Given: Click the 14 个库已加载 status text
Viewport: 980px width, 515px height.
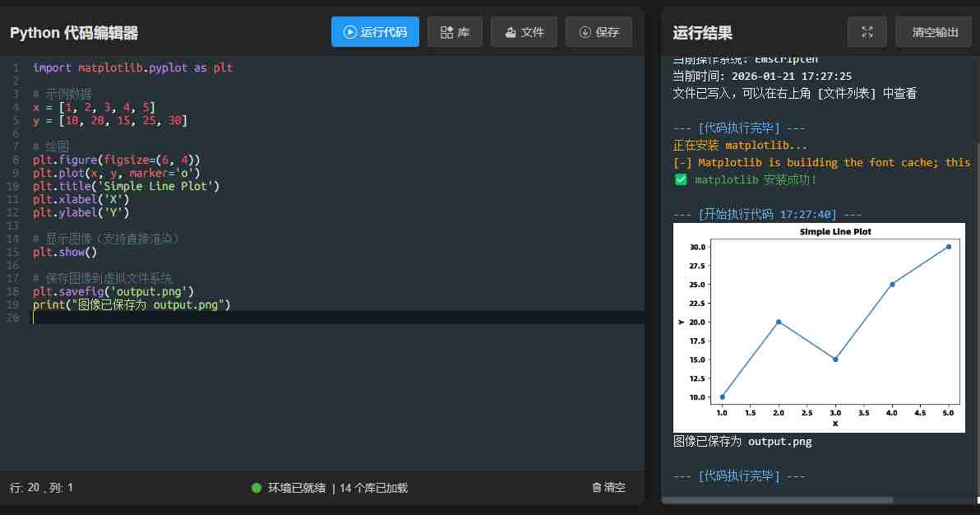Looking at the screenshot, I should [373, 488].
